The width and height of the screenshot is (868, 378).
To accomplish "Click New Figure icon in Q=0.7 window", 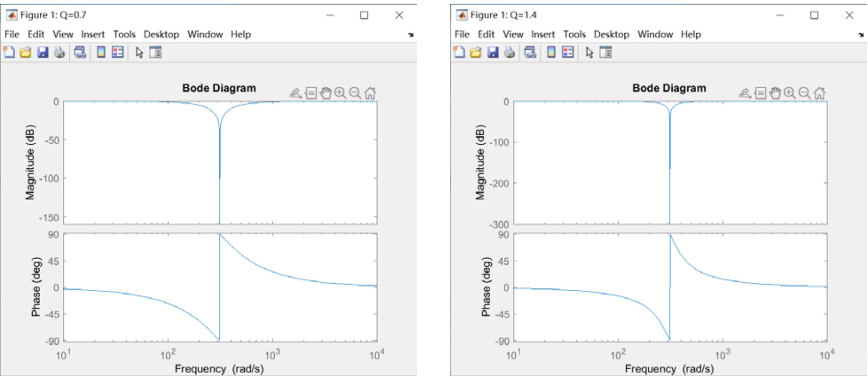I will (x=9, y=53).
